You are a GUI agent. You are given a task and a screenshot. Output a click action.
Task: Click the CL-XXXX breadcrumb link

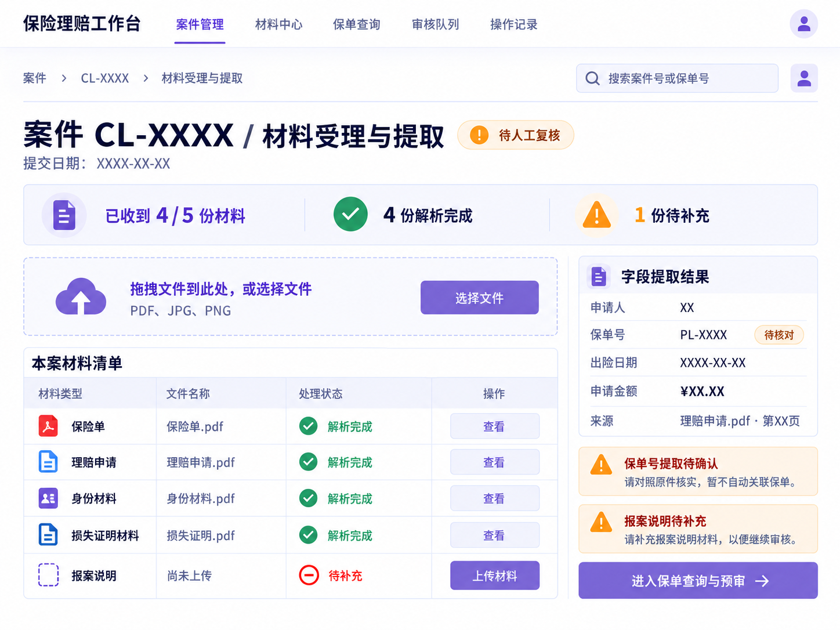point(104,78)
